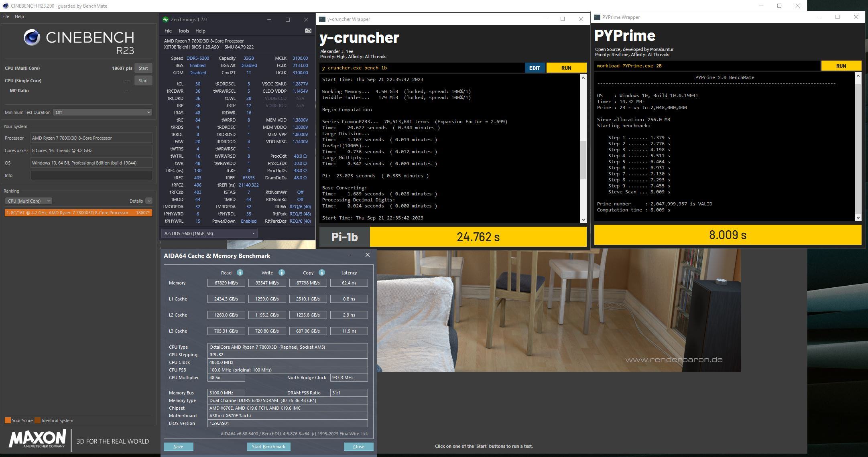Click the Cinebench app icon in title bar
This screenshot has width=868, height=457.
click(x=6, y=6)
